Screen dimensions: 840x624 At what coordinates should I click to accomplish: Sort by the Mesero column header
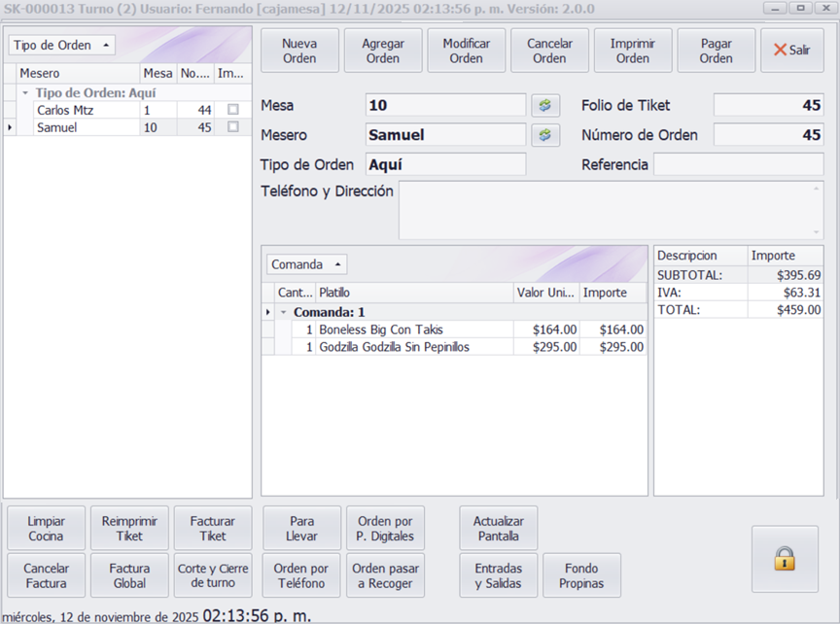coord(78,73)
